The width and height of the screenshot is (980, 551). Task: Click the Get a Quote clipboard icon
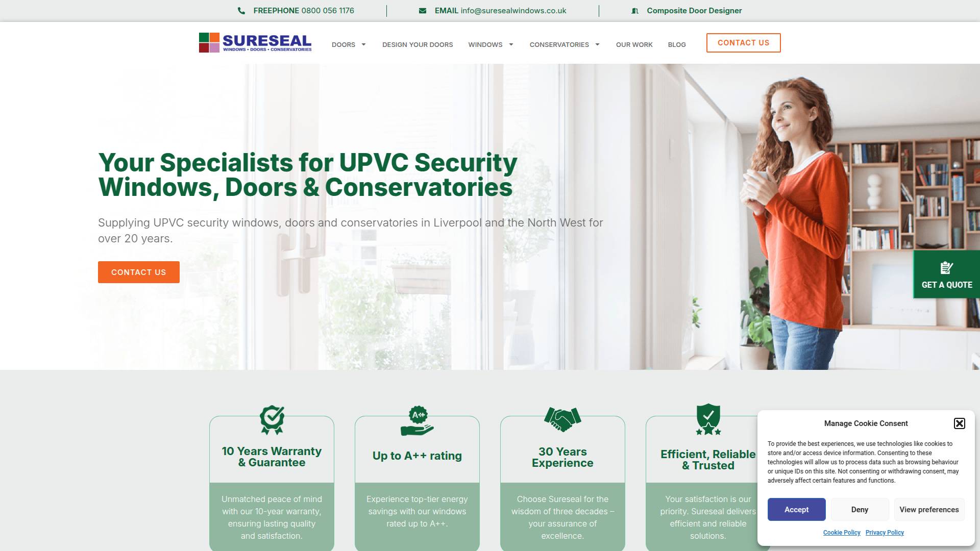(x=947, y=268)
